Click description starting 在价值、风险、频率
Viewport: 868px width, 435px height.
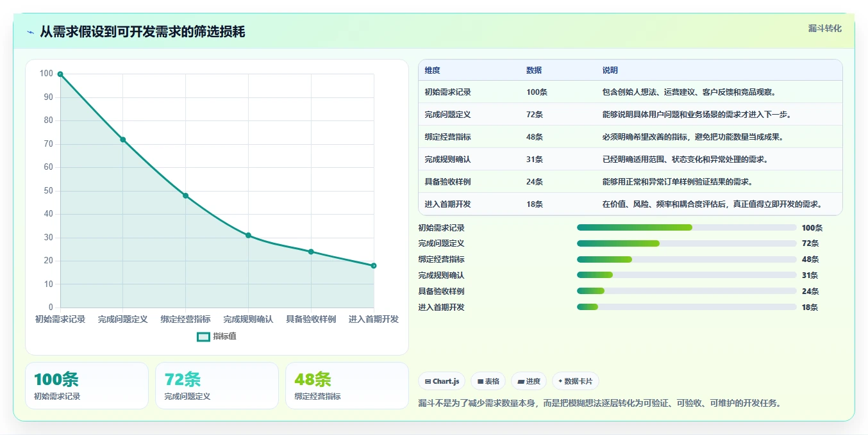pos(714,204)
